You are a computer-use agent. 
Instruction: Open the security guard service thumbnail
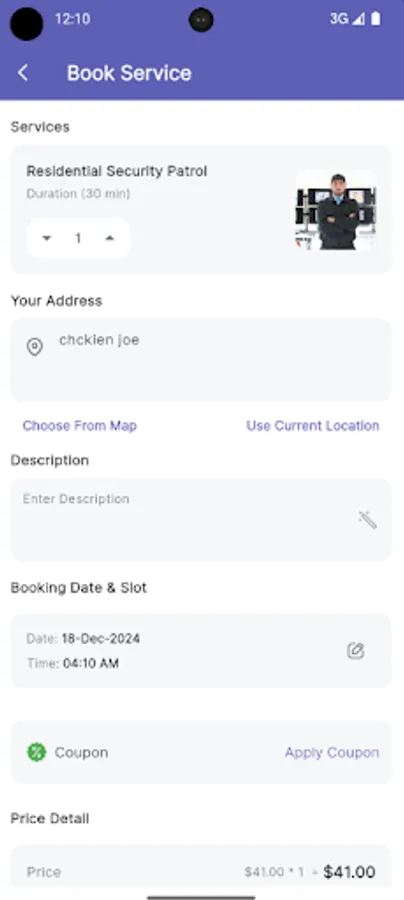pos(336,210)
